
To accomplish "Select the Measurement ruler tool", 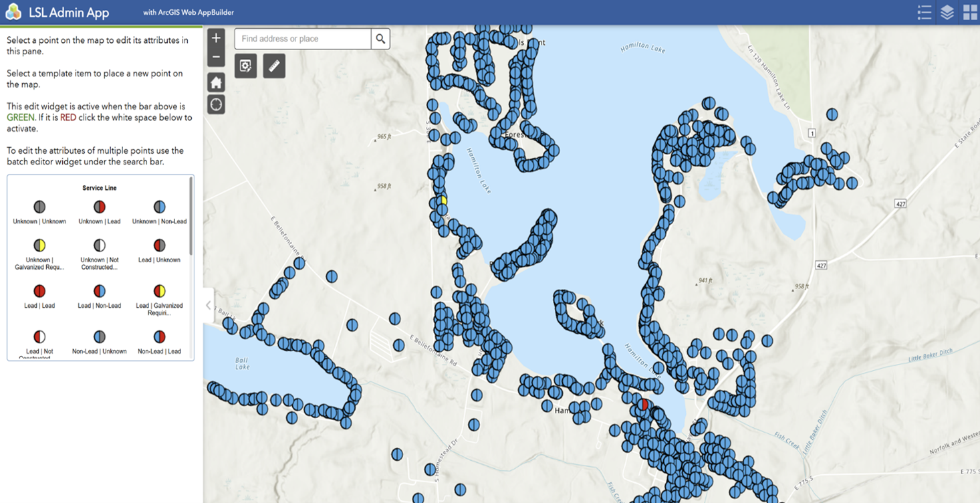I will click(273, 66).
